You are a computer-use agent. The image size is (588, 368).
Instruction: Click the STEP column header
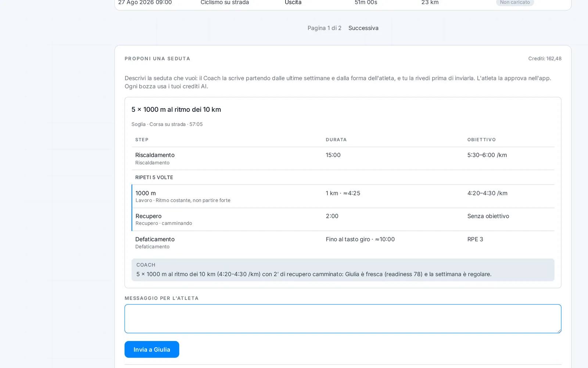tap(142, 140)
